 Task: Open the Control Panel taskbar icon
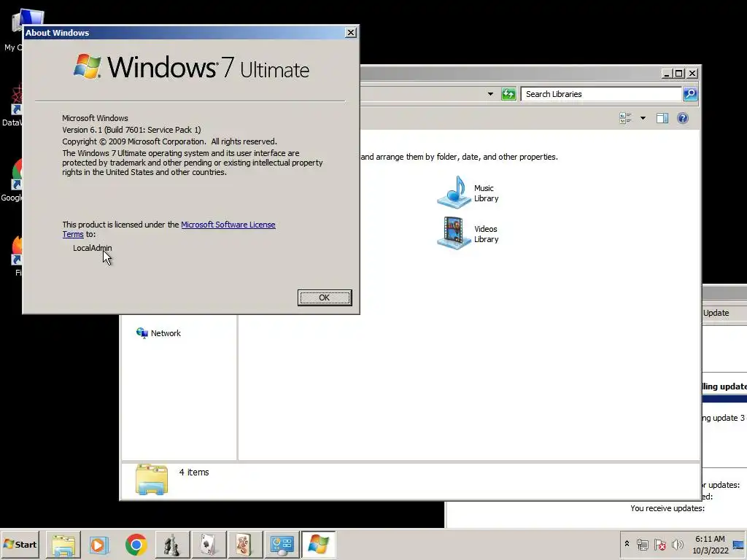pos(282,545)
